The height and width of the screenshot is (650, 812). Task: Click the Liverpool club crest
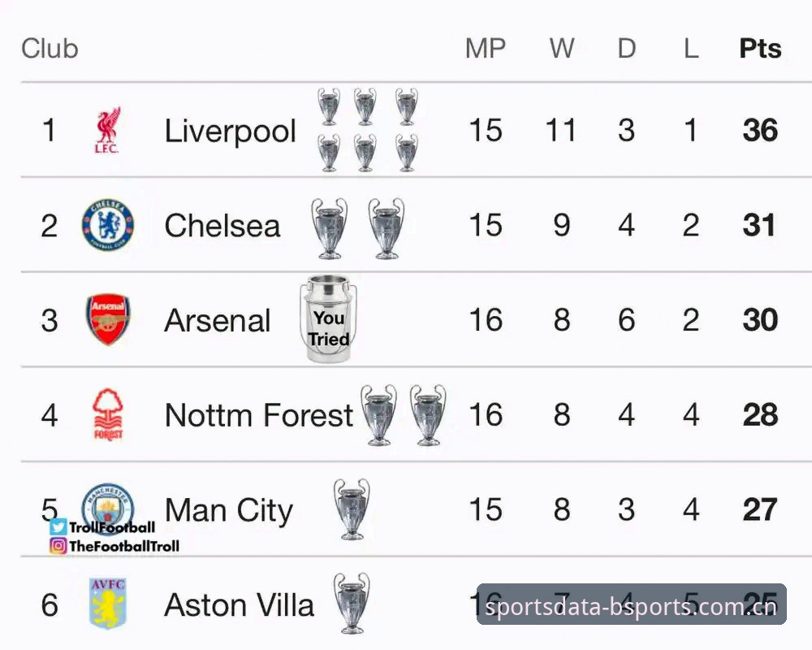(107, 130)
